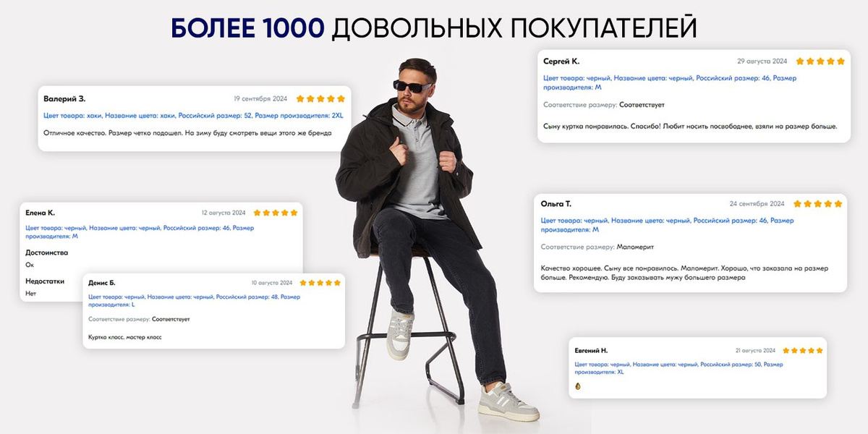Viewport: 868px width, 434px height.
Task: Click reviewer name Сергей К.
Action: 561,61
